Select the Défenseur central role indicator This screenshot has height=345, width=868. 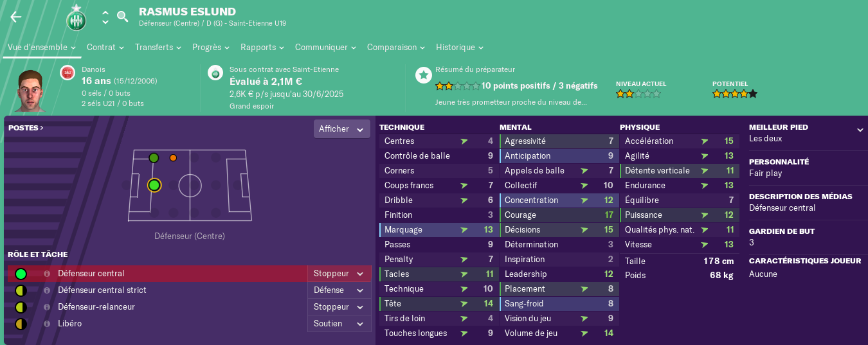pos(21,274)
